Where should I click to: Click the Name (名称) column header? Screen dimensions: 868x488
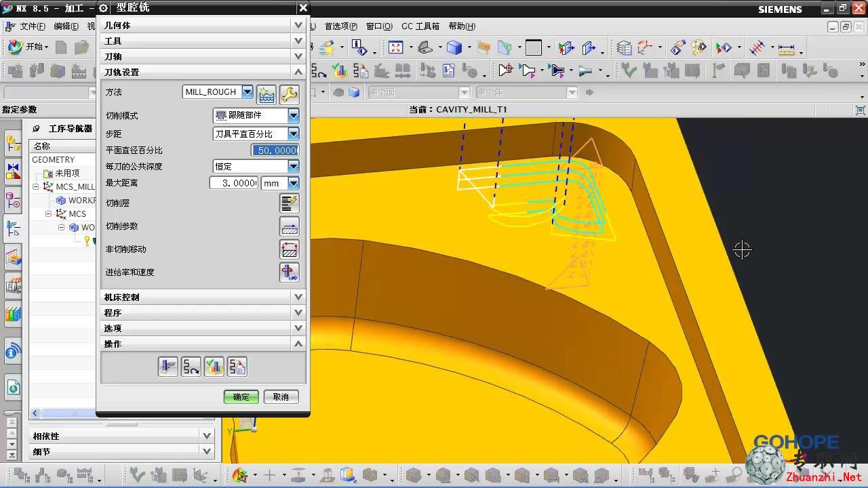click(x=62, y=146)
